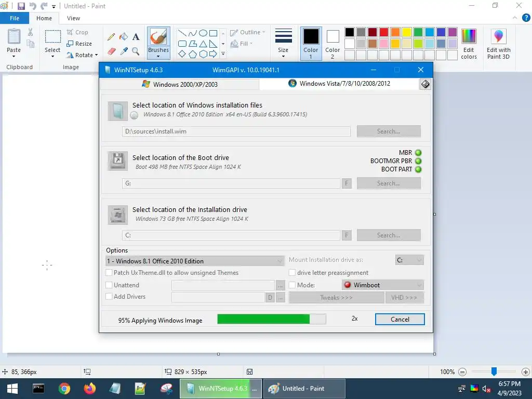The image size is (532, 399).
Task: Click the Tweaks >>> button
Action: coord(336,298)
